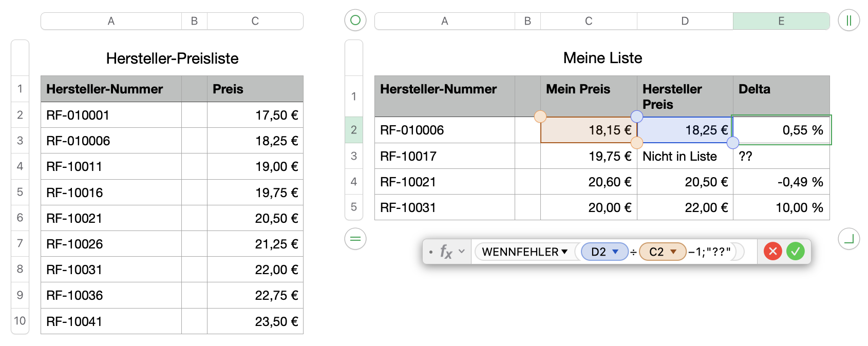Image resolution: width=868 pixels, height=346 pixels.
Task: Click the "Hersteller-Preisliste" table title
Action: 172,59
